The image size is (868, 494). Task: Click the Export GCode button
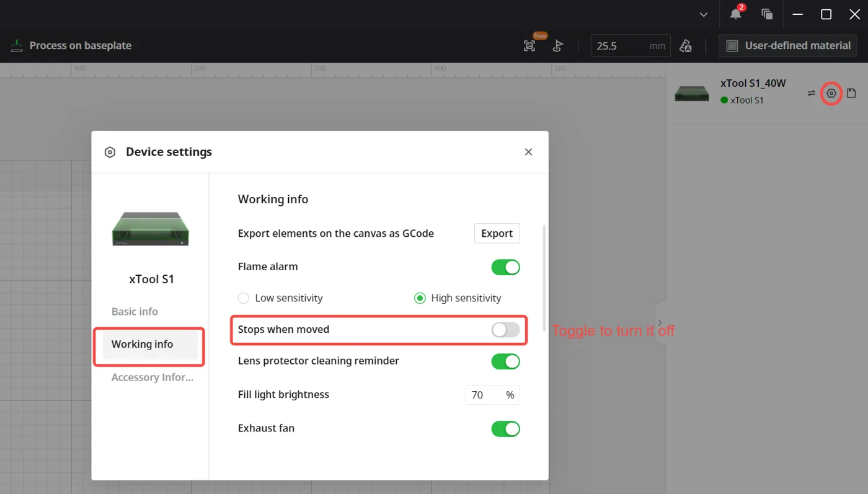pos(497,234)
